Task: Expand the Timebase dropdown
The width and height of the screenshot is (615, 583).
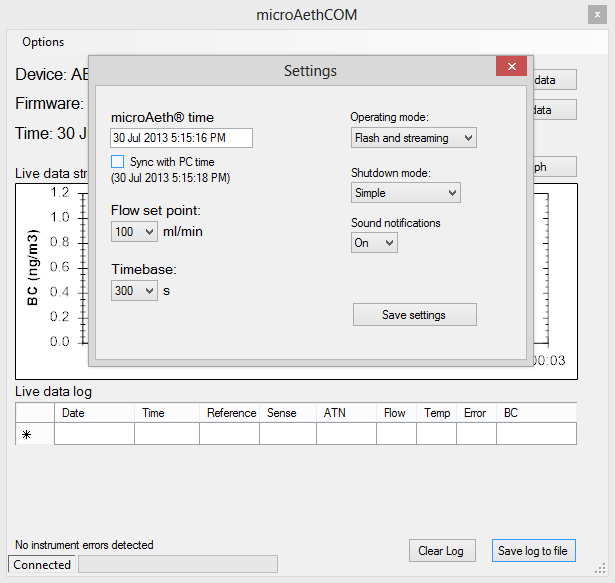Action: (x=134, y=290)
